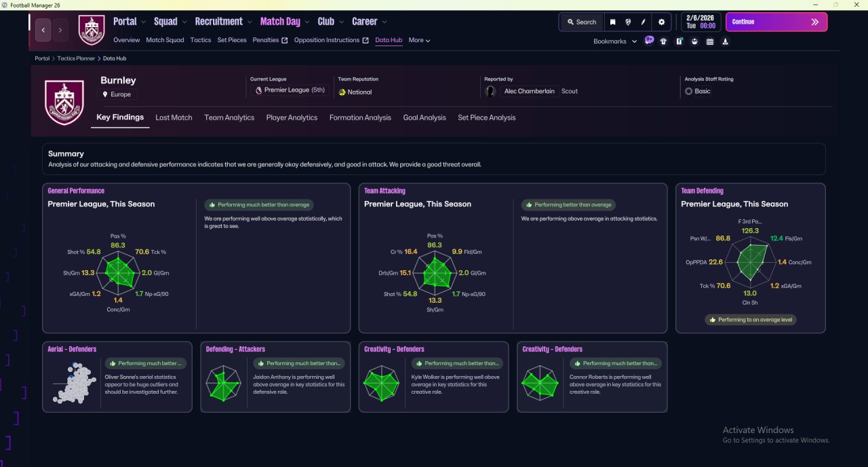Open the calendar icon in bookmarks bar
The height and width of the screenshot is (467, 868).
tap(710, 41)
